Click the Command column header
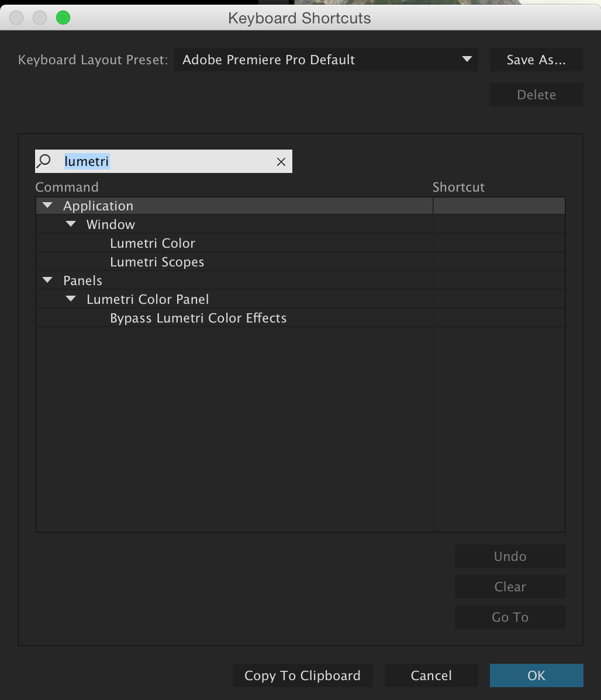601x700 pixels. pos(67,187)
